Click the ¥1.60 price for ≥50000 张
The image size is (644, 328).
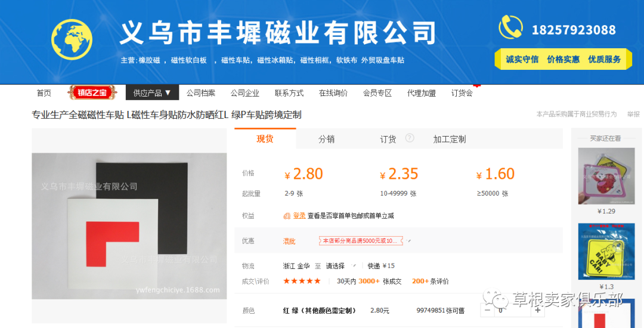click(496, 174)
